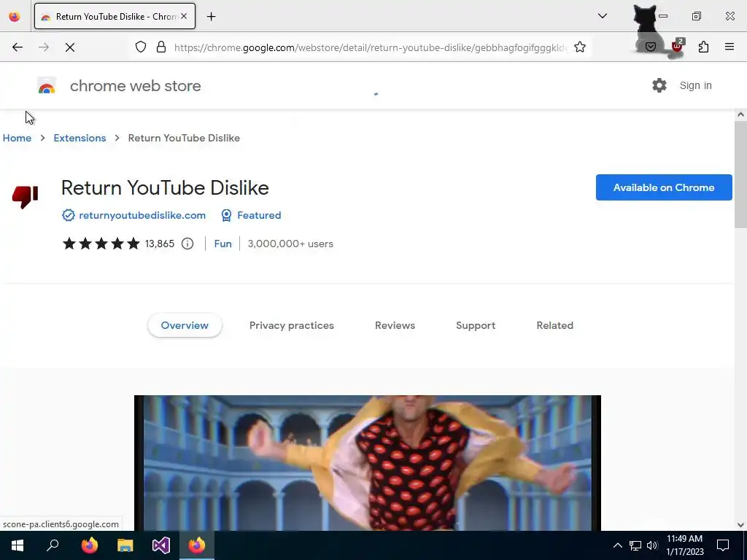Click the Chrome Web Store rainbow logo
This screenshot has height=560, width=747.
pos(47,86)
